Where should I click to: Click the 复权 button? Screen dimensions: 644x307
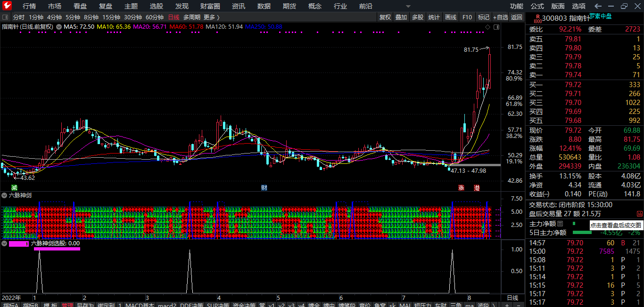(x=385, y=17)
